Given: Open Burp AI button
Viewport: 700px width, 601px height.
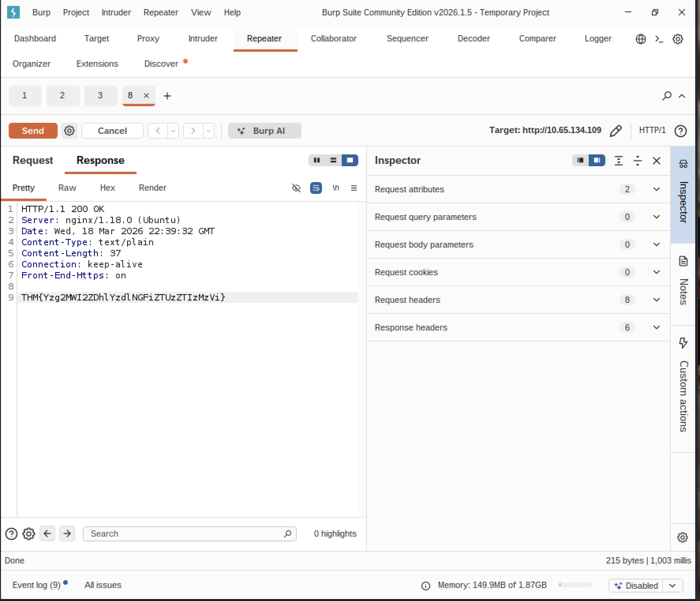Looking at the screenshot, I should 265,131.
